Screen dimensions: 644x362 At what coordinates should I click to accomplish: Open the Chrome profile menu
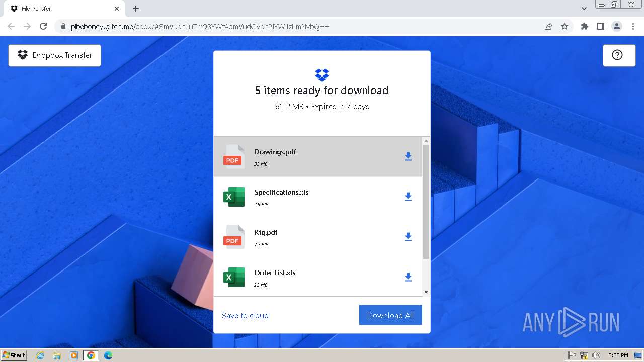[x=617, y=26]
